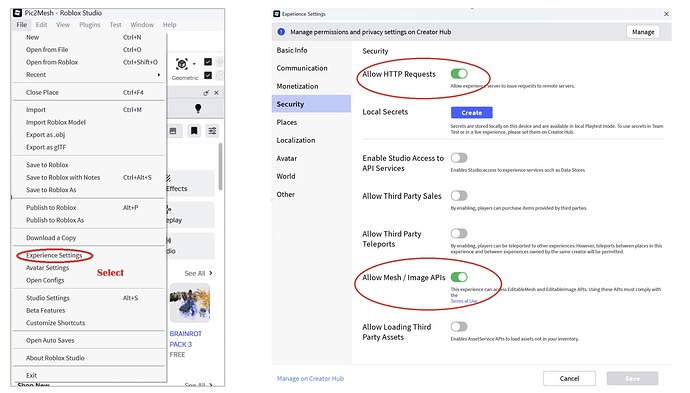Expand the Recent submenu arrow
The width and height of the screenshot is (690, 393).
tap(159, 75)
